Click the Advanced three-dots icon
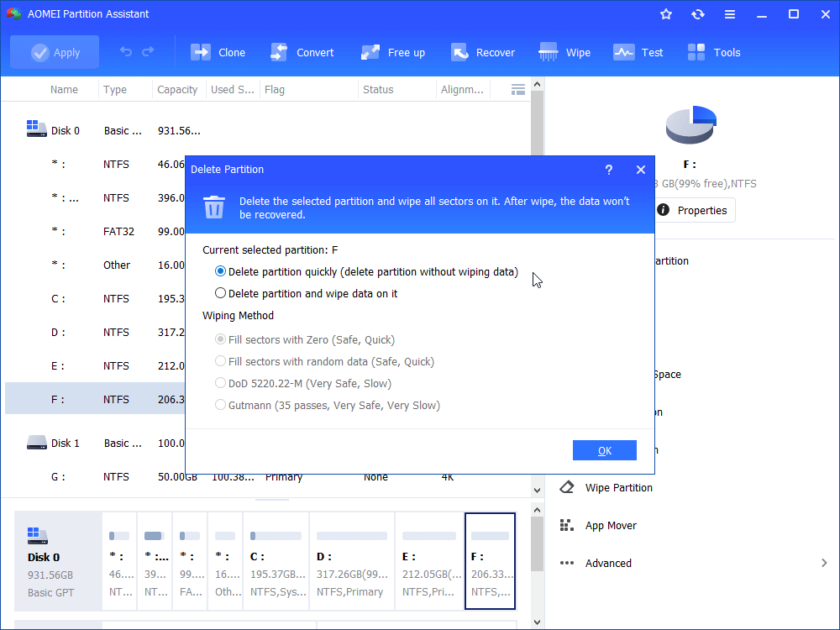 tap(567, 563)
